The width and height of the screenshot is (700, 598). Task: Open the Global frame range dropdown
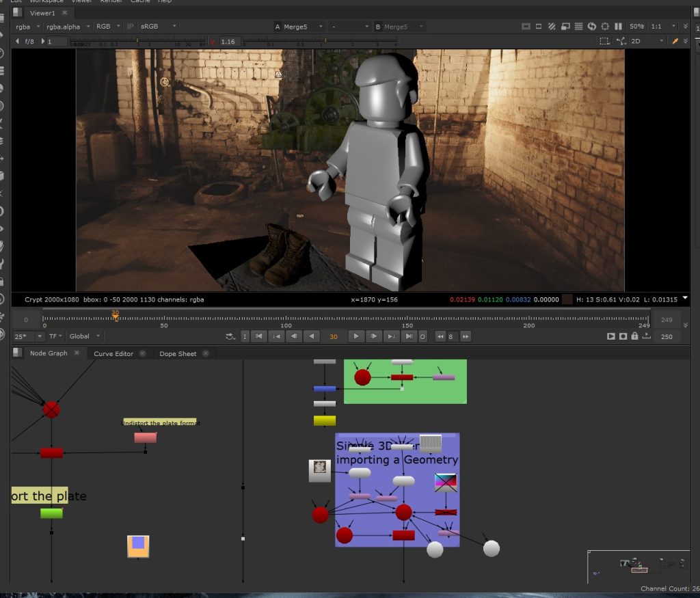tap(84, 336)
